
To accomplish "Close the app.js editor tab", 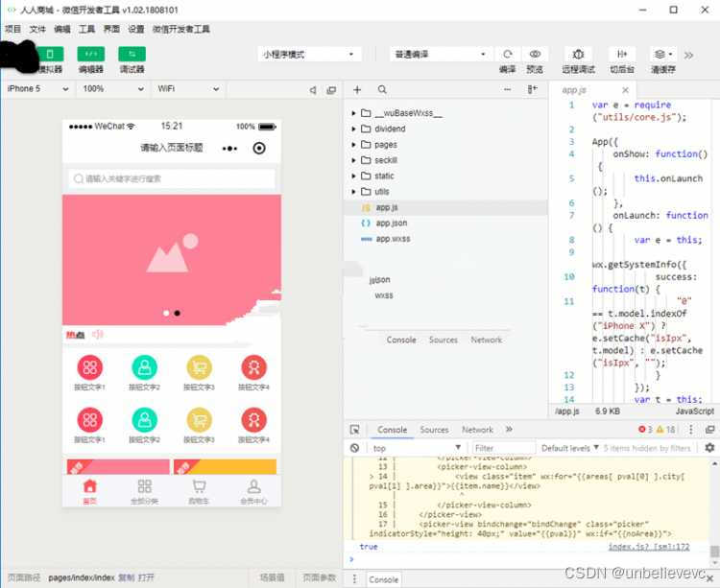I will [x=625, y=90].
